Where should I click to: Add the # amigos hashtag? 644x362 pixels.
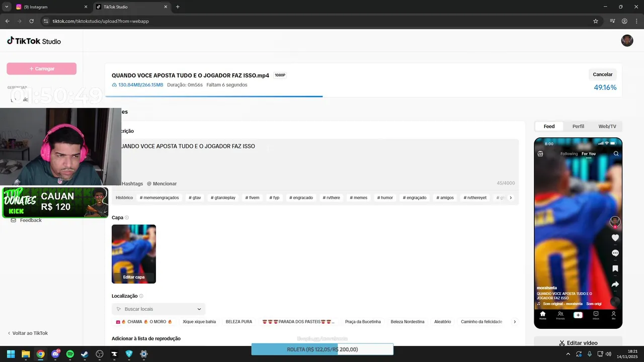click(x=445, y=198)
